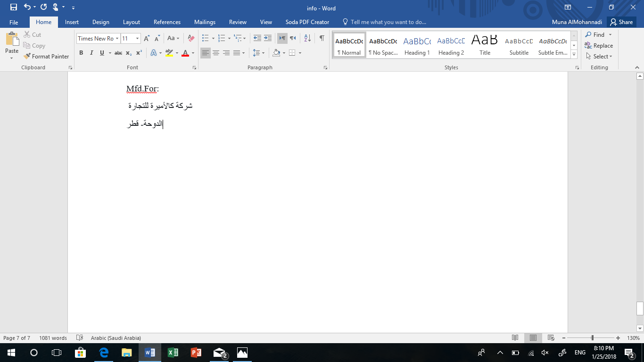The width and height of the screenshot is (644, 362).
Task: Toggle Show/Hide paragraph marks
Action: [322, 39]
